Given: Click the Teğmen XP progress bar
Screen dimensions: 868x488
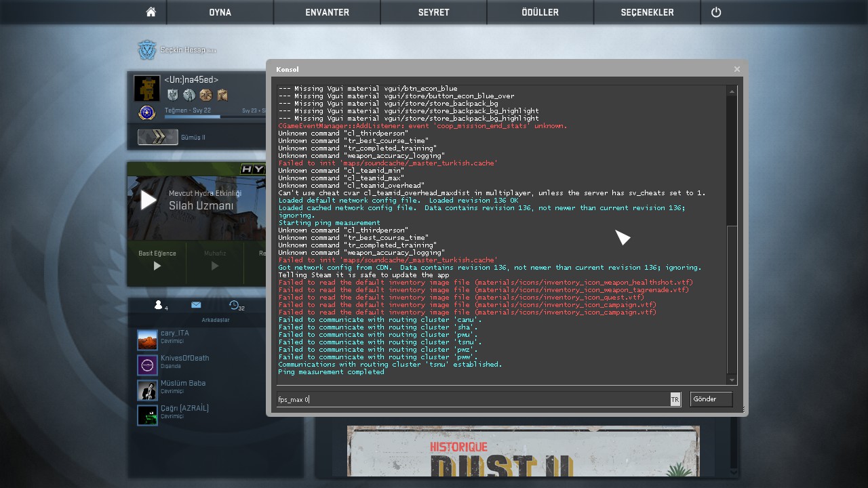Looking at the screenshot, I should 214,117.
